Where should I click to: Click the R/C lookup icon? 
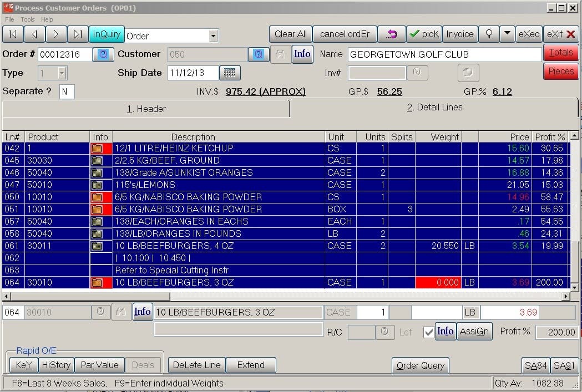click(x=384, y=332)
